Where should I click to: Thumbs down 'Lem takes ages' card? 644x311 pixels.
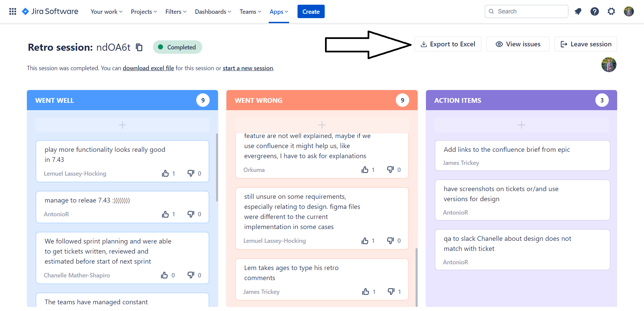coord(391,292)
